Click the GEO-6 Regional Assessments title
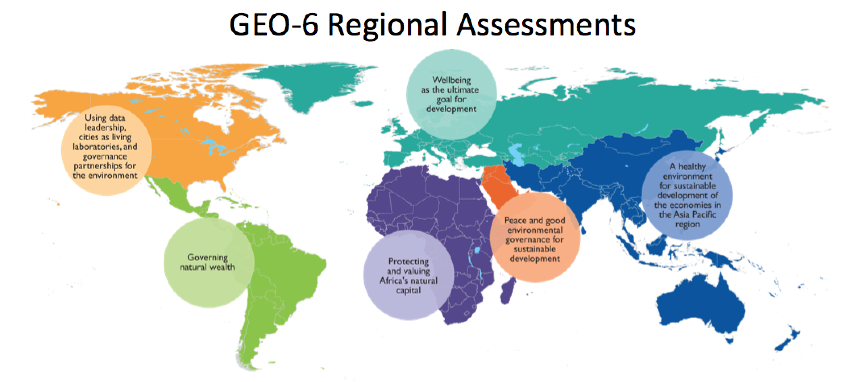The image size is (868, 382). (432, 24)
